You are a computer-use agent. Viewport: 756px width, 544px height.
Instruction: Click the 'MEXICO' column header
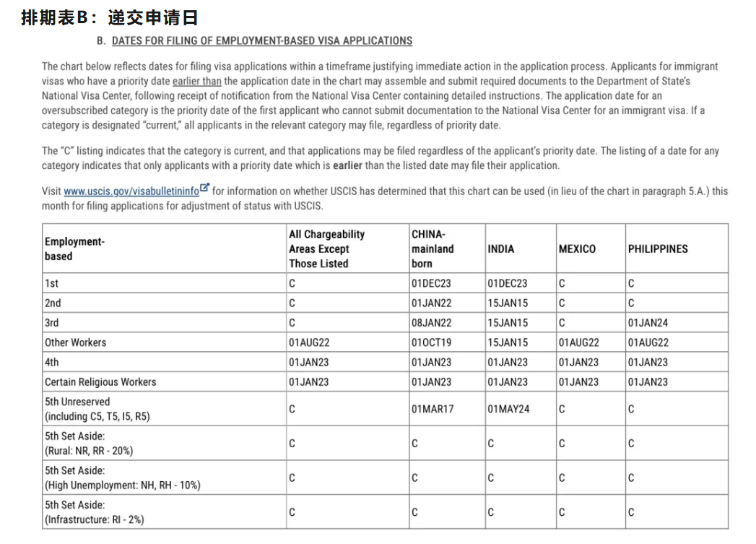pos(577,249)
